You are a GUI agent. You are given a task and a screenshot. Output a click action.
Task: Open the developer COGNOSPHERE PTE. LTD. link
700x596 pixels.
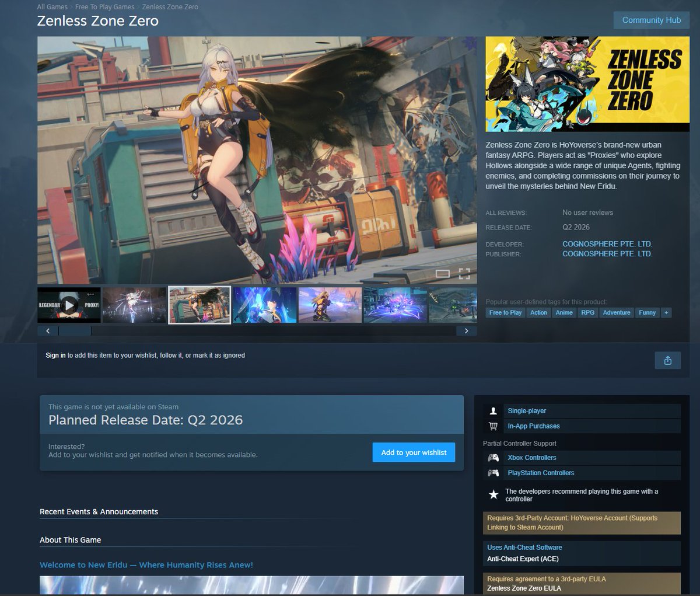pyautogui.click(x=607, y=244)
